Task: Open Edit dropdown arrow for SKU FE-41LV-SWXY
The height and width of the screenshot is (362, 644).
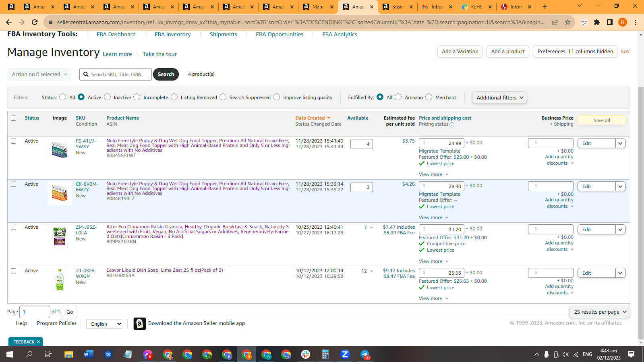Action: pos(620,143)
